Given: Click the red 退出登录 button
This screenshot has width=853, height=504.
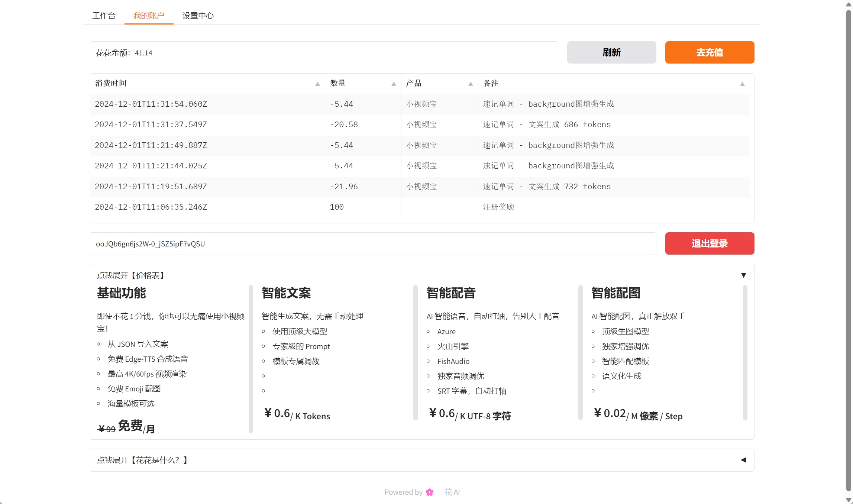Looking at the screenshot, I should click(x=710, y=243).
